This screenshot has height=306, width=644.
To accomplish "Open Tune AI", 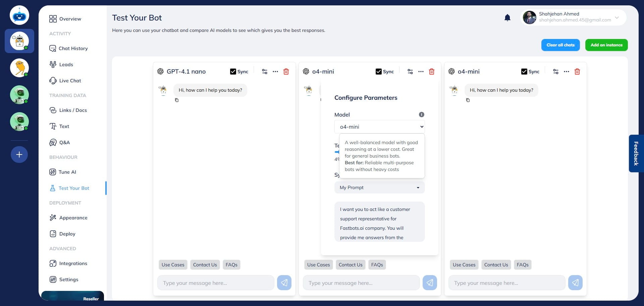I will click(63, 172).
